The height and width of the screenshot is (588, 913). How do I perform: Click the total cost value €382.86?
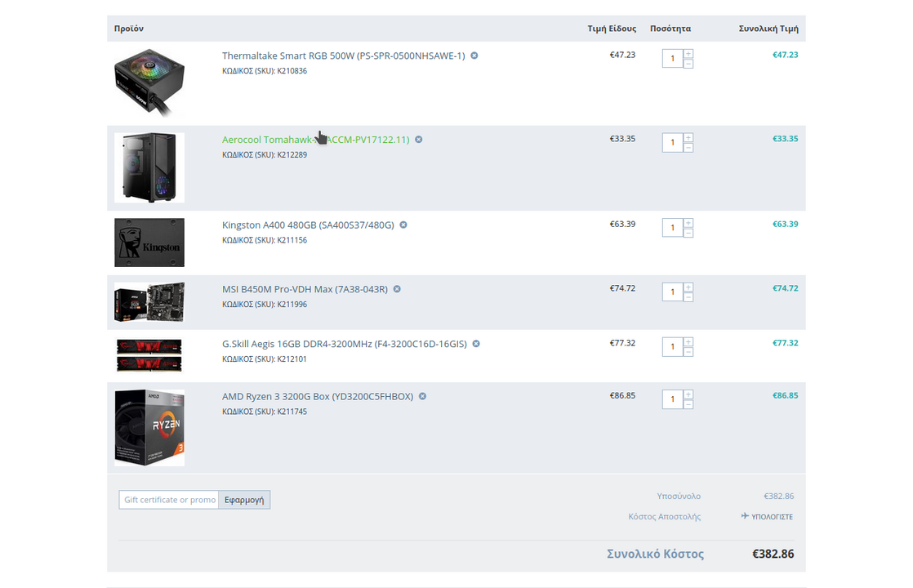(773, 554)
